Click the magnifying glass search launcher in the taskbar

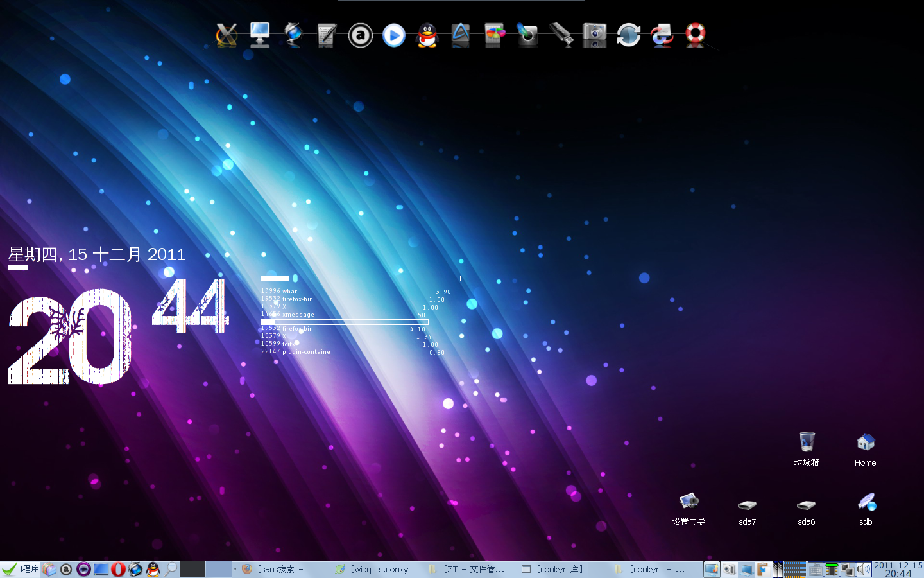pos(171,569)
